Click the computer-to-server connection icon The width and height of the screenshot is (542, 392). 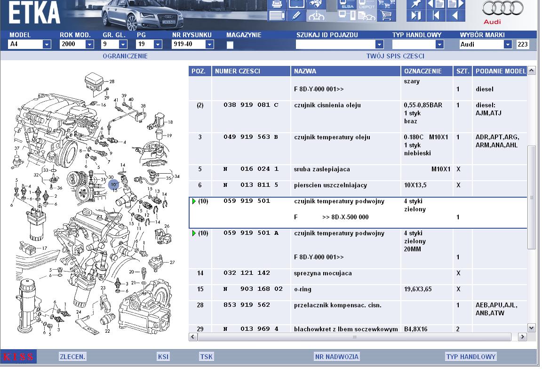(347, 16)
